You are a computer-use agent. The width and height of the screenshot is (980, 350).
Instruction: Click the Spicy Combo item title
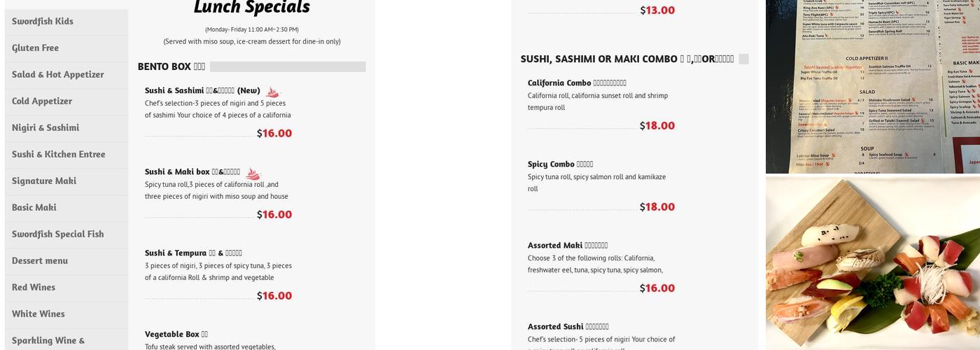tap(560, 164)
